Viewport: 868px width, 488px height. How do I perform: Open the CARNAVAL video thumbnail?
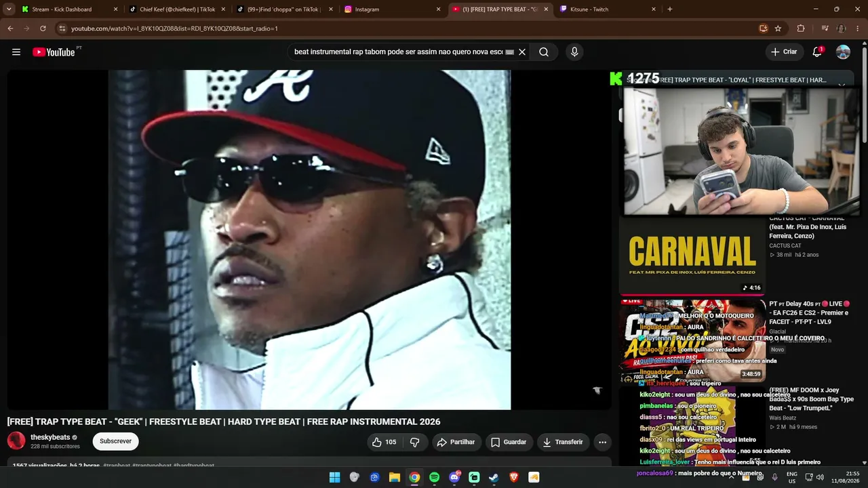[x=692, y=255]
